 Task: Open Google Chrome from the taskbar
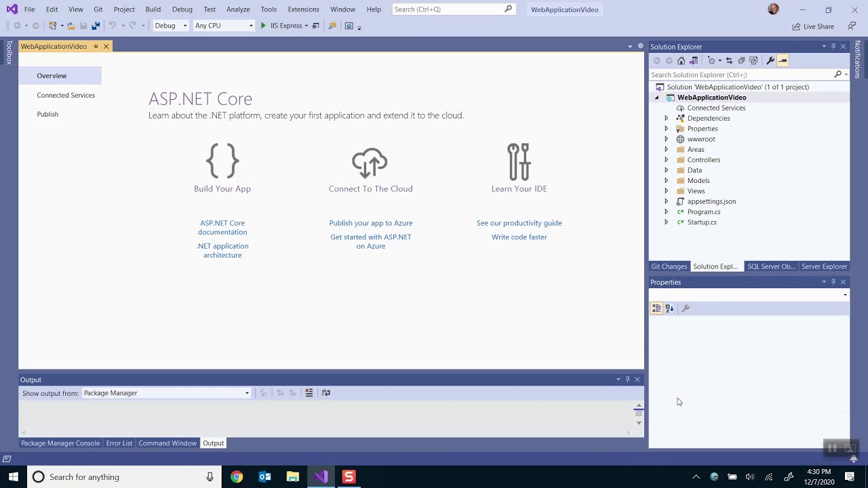(x=237, y=477)
